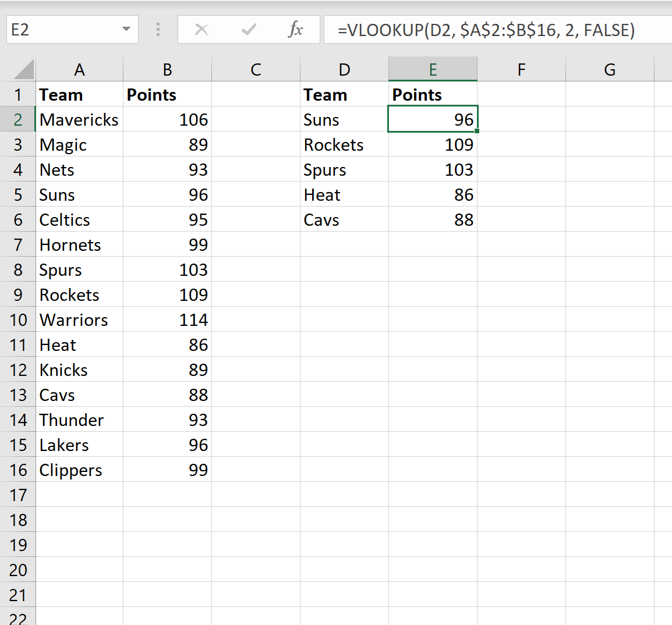Select column B header
Viewport: 672px width, 625px height.
167,70
